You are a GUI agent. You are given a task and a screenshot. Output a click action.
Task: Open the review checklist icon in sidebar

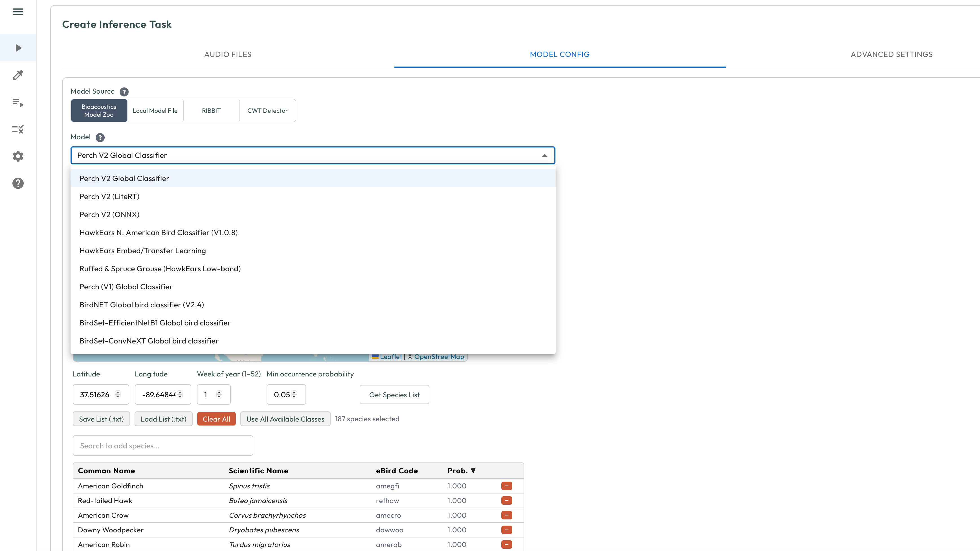coord(18,129)
